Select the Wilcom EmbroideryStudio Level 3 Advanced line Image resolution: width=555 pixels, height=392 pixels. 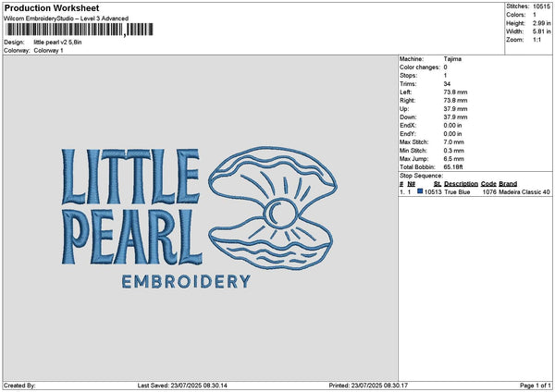pyautogui.click(x=66, y=18)
